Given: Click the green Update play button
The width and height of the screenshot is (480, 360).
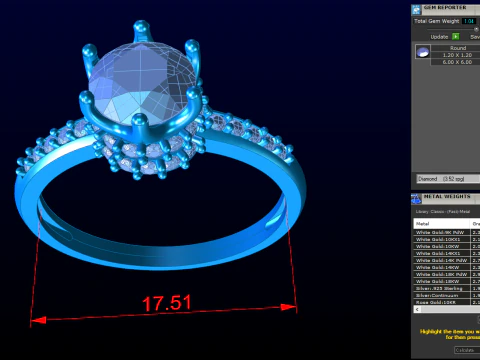Looking at the screenshot, I should (x=456, y=36).
